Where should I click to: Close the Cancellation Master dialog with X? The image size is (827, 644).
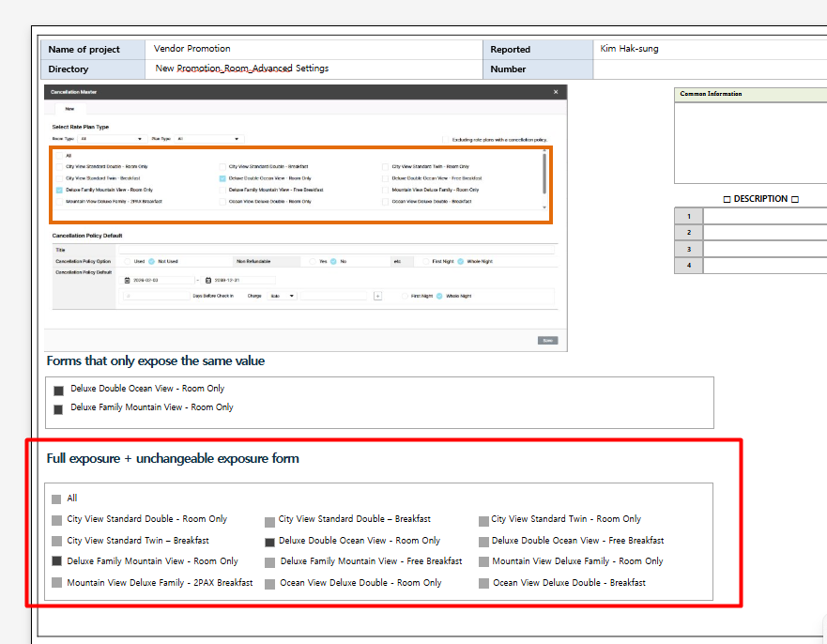coord(556,92)
